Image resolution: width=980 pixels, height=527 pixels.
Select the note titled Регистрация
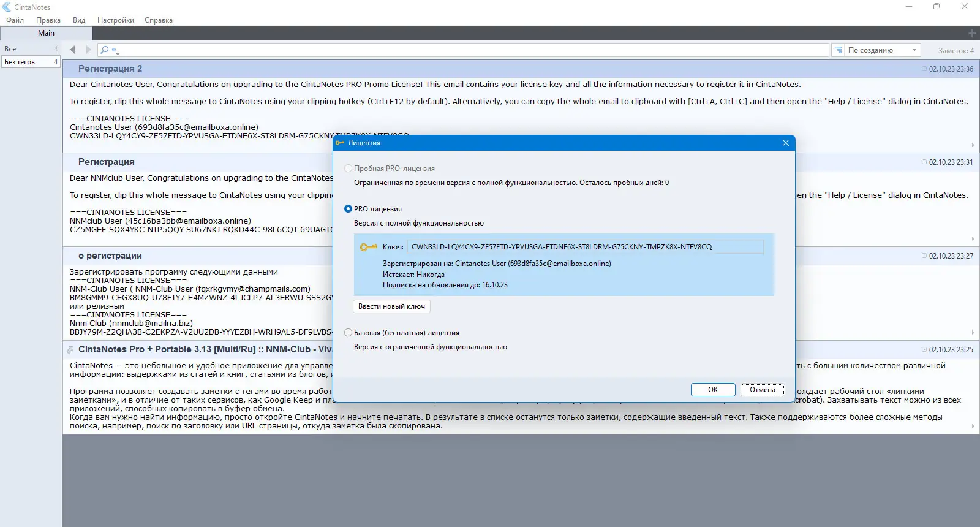click(x=107, y=162)
